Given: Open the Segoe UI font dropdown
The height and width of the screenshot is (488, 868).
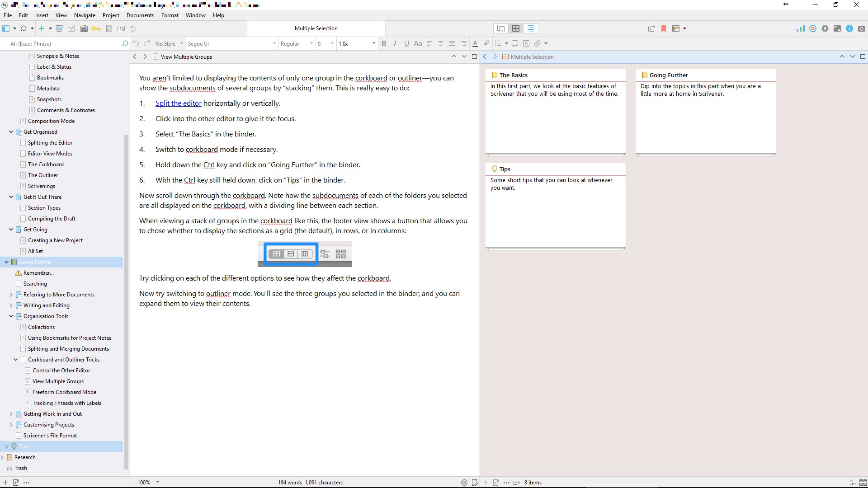Looking at the screenshot, I should click(x=231, y=43).
